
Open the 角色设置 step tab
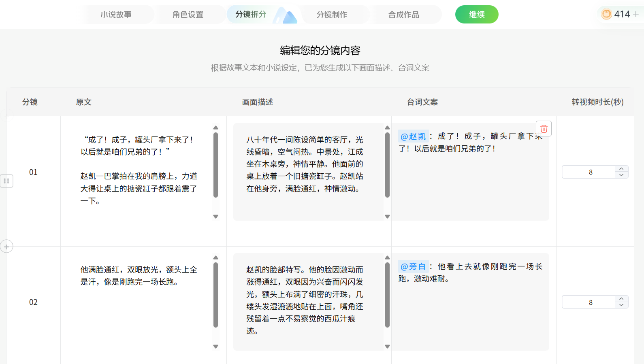pos(188,15)
